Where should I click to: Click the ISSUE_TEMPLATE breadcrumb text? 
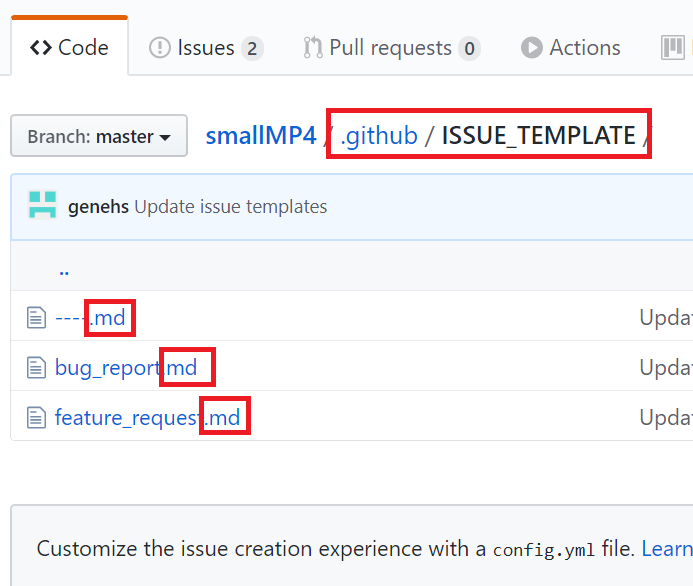coord(538,135)
